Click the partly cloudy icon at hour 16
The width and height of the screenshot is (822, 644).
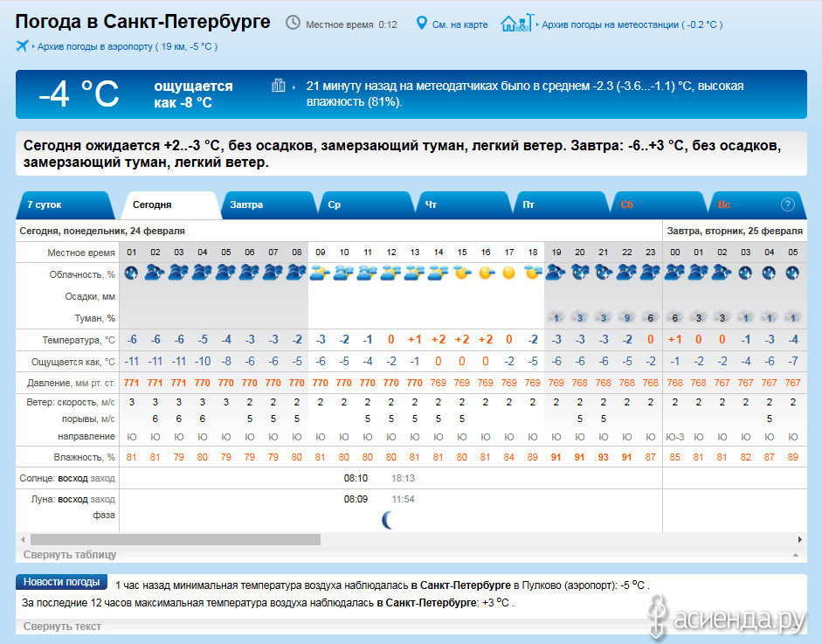[x=486, y=273]
